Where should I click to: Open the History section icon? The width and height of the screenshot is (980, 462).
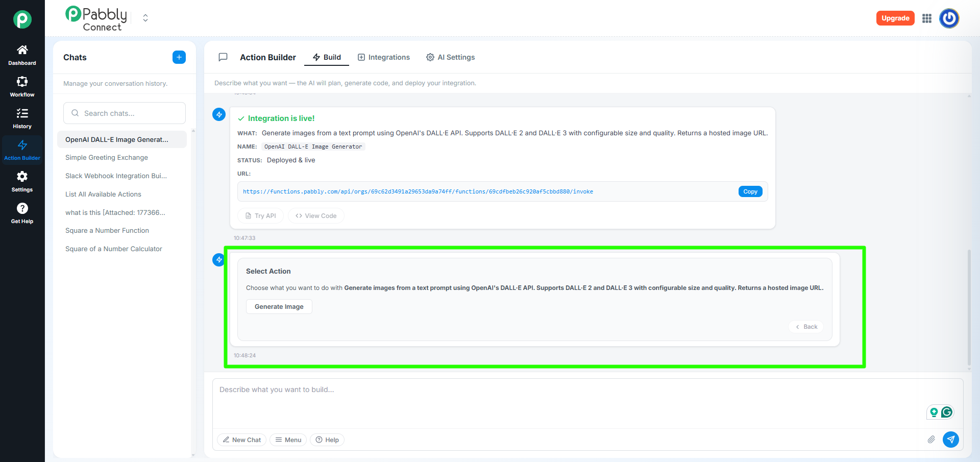coord(22,114)
